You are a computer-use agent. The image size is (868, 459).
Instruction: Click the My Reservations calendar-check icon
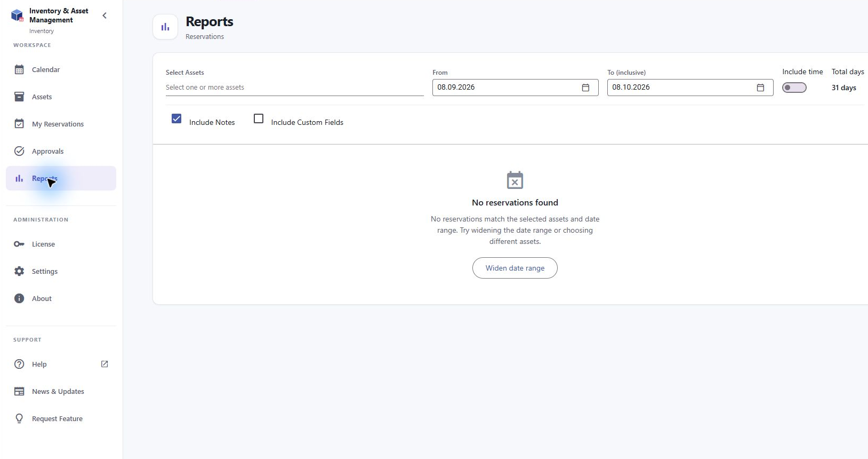click(19, 124)
